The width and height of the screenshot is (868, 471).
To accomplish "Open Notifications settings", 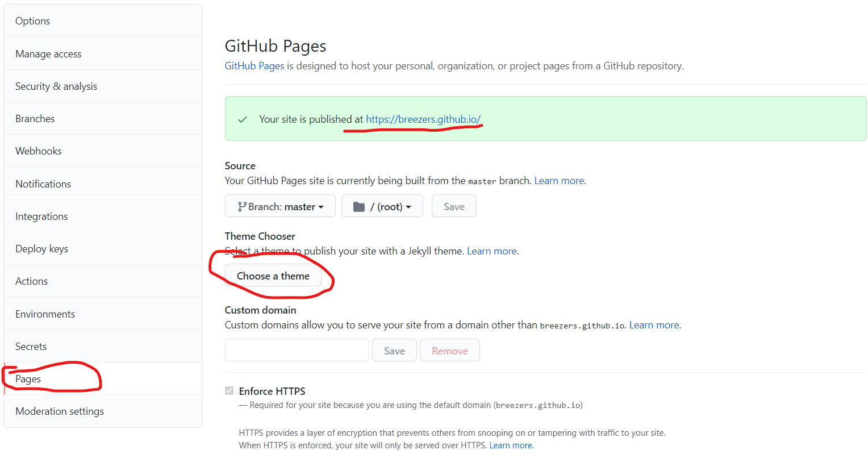I will pos(103,184).
